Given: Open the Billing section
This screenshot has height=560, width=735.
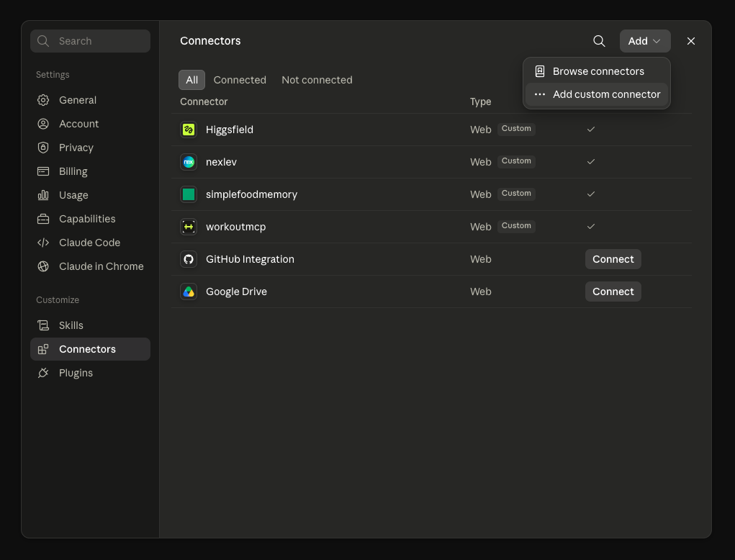Looking at the screenshot, I should (90, 171).
